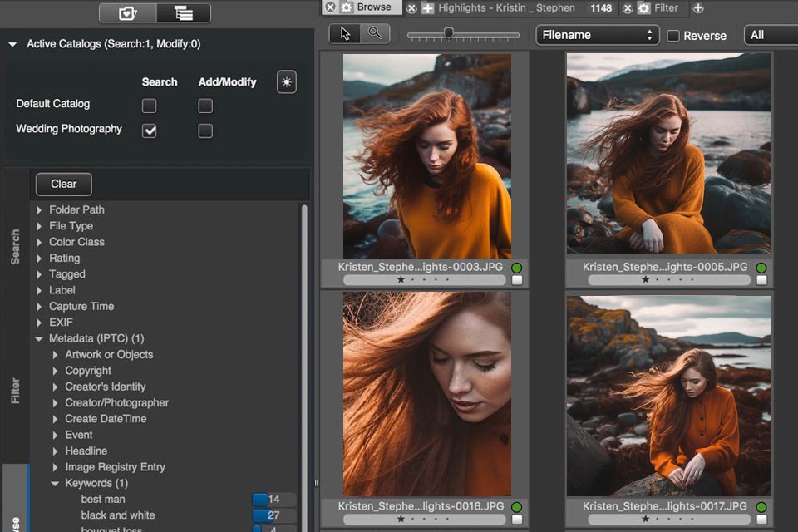
Task: Collapse the Active Catalogs section
Action: 12,44
